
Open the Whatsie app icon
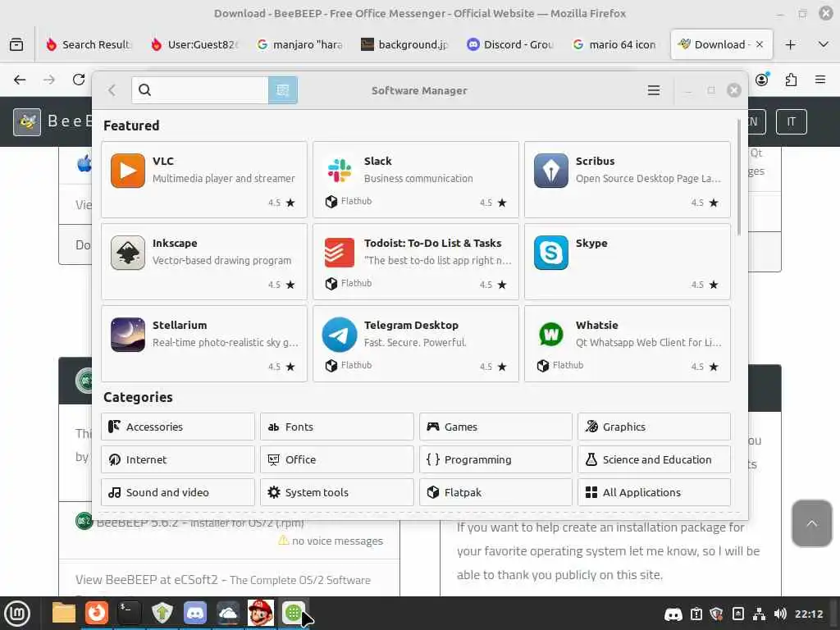tap(550, 335)
